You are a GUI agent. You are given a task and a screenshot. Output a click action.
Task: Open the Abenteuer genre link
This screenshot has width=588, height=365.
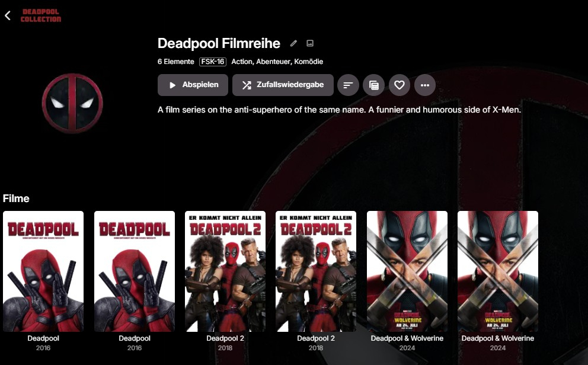tap(273, 62)
